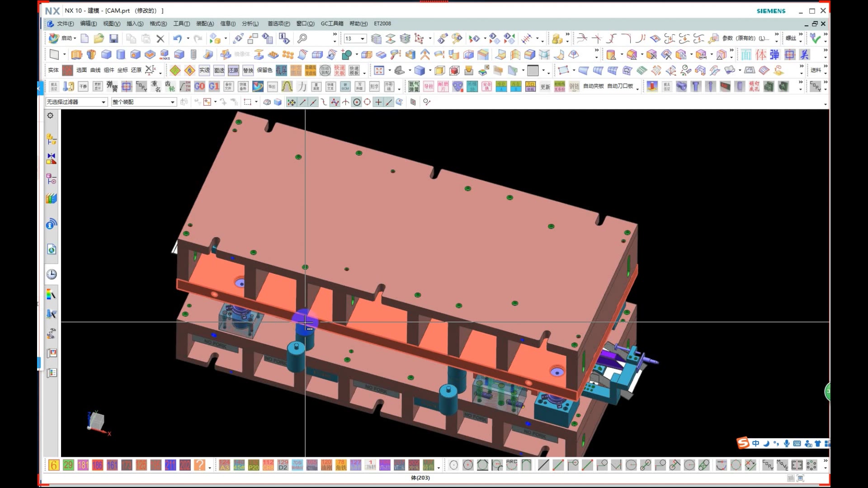
Task: Toggle the intersection snap point
Action: click(x=345, y=102)
